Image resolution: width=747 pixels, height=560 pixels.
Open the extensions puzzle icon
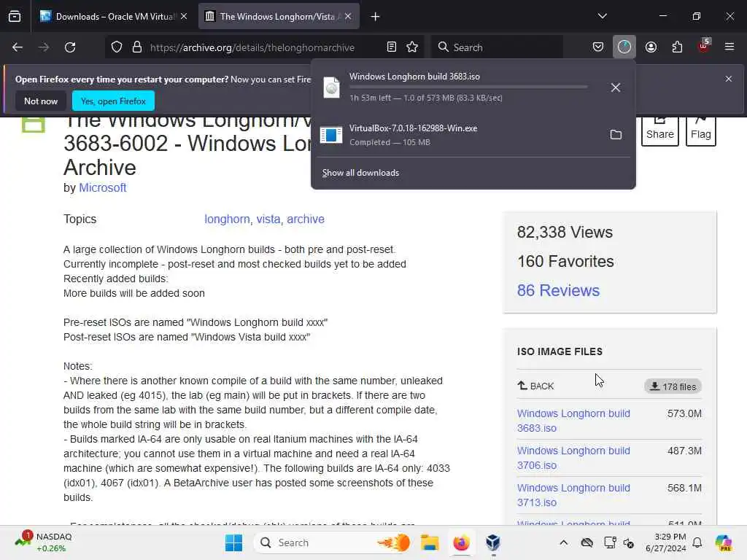677,47
